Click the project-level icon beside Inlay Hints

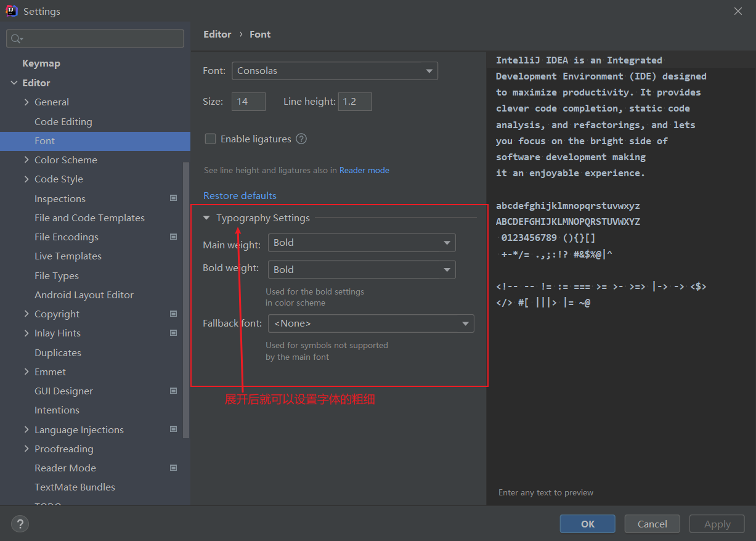pos(173,333)
